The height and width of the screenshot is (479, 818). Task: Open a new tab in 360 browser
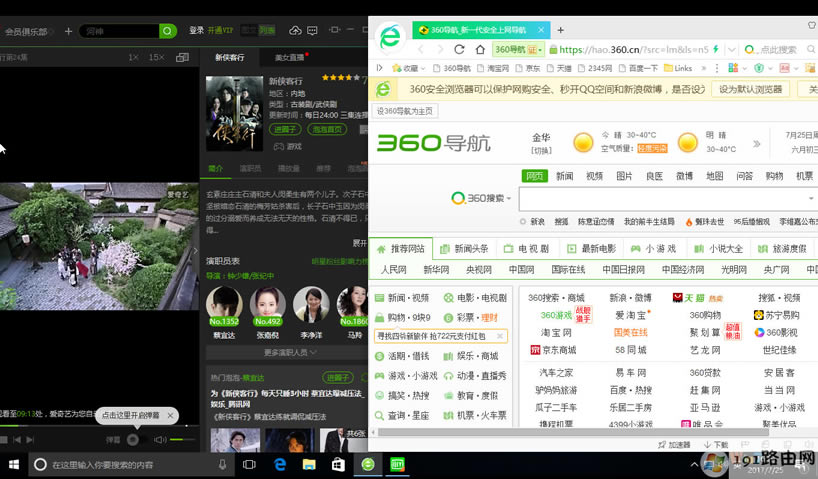pos(560,30)
